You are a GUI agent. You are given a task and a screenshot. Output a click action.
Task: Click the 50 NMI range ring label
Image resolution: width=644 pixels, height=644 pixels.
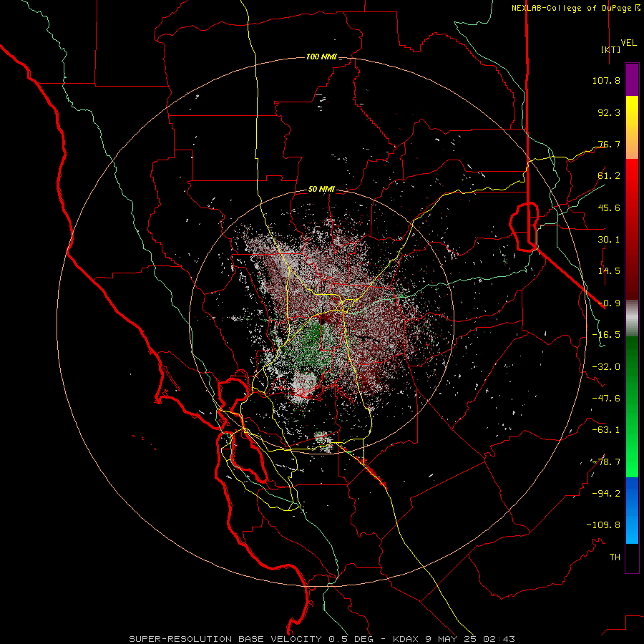[x=321, y=189]
